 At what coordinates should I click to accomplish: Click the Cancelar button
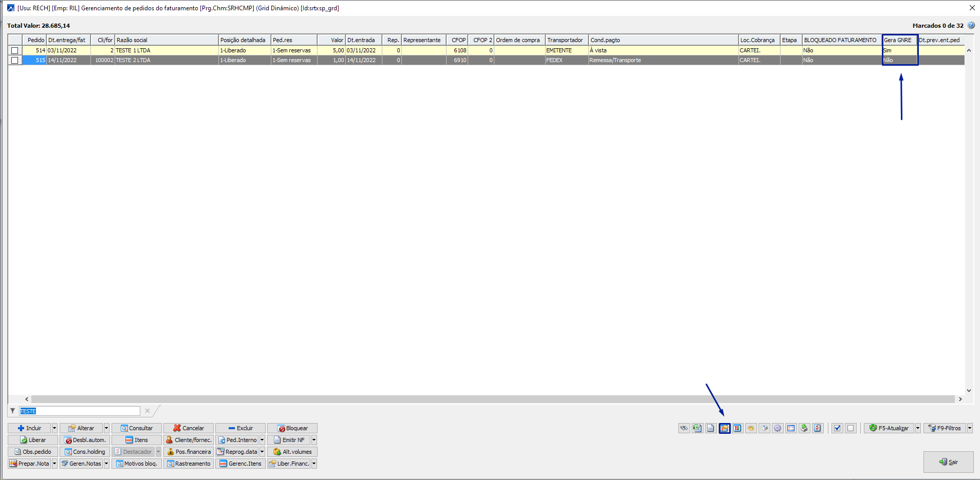click(x=189, y=428)
